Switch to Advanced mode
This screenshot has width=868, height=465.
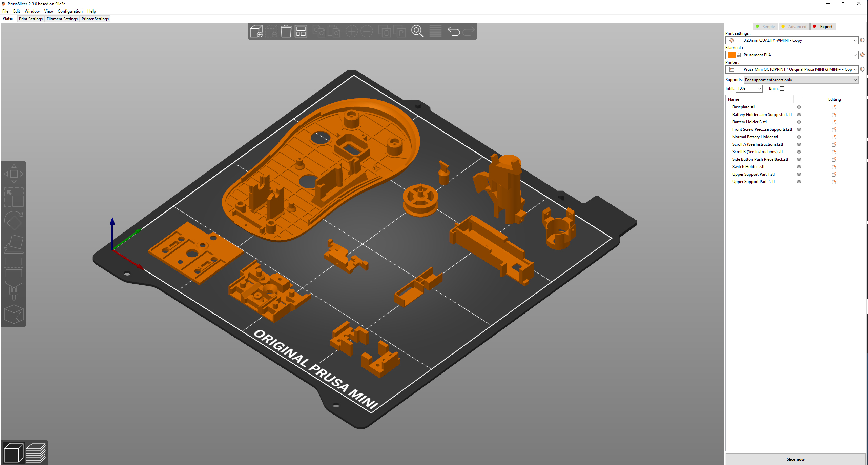794,26
